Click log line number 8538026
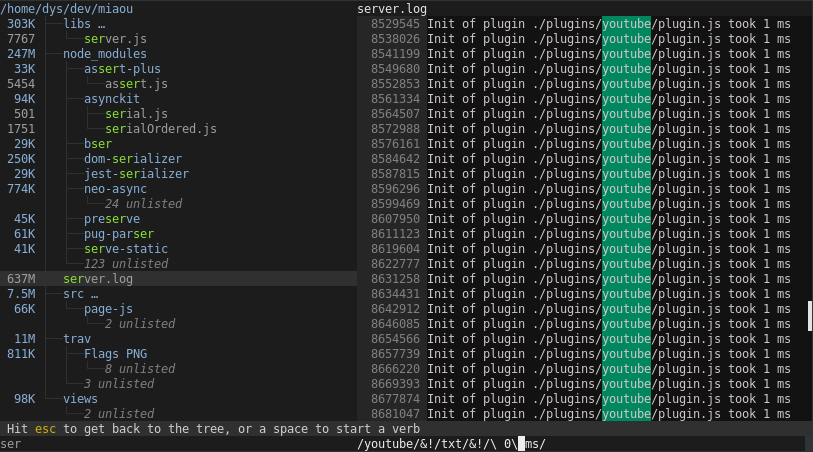813x452 pixels. click(x=395, y=39)
